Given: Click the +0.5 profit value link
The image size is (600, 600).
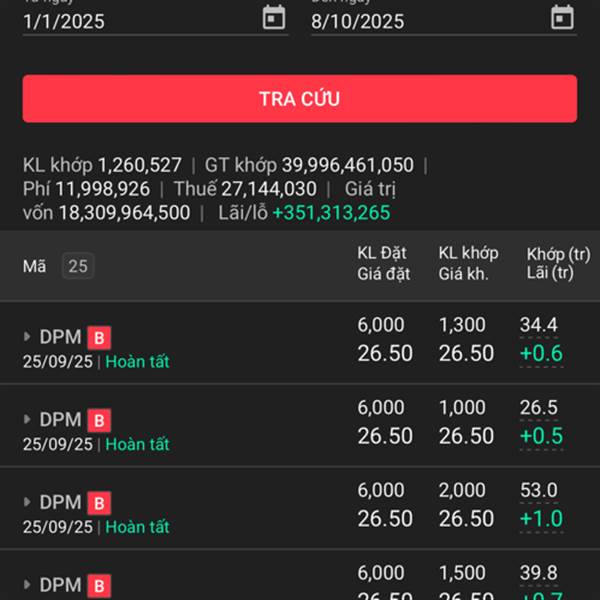Looking at the screenshot, I should pyautogui.click(x=541, y=437).
